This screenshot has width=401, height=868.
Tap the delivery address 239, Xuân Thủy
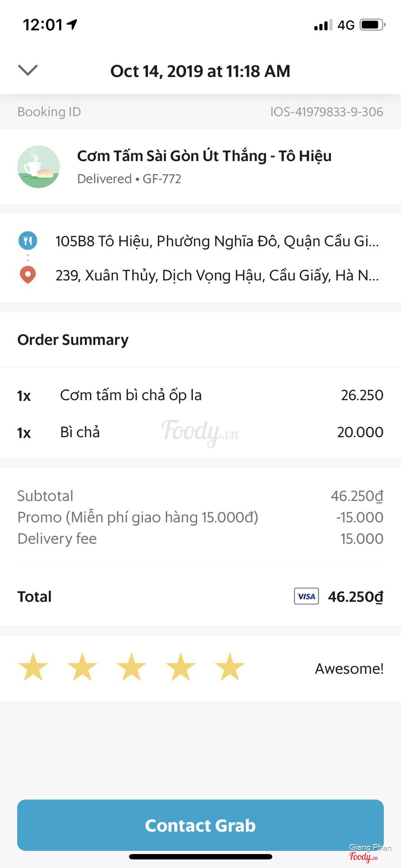[217, 275]
